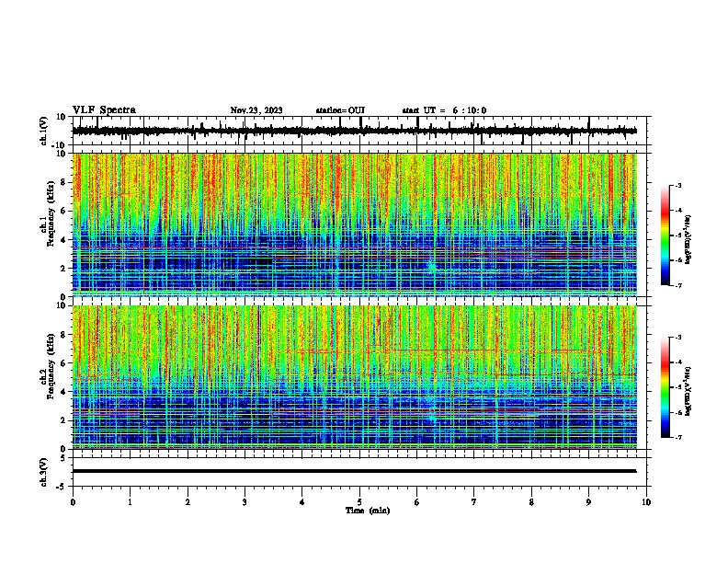Click the ch.2 spectrogram panel

click(x=354, y=377)
